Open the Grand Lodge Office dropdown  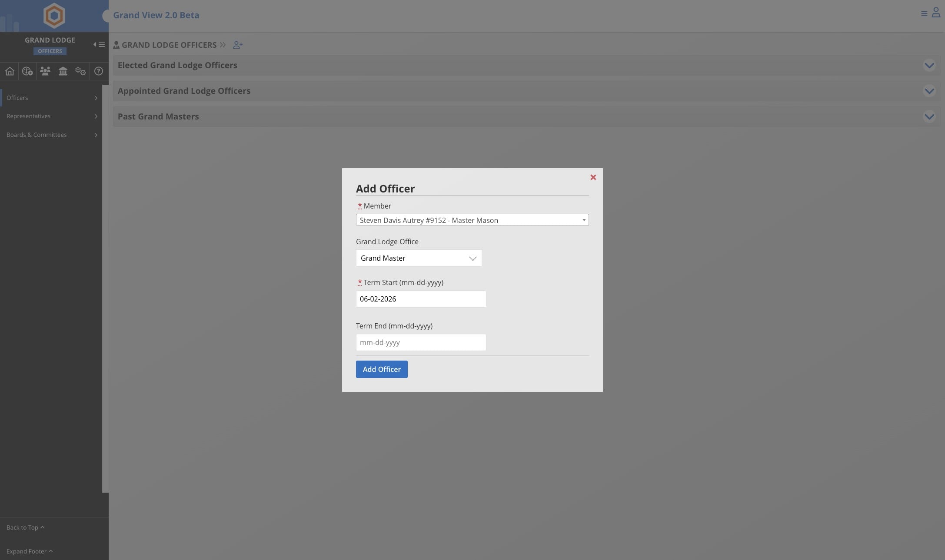point(419,258)
